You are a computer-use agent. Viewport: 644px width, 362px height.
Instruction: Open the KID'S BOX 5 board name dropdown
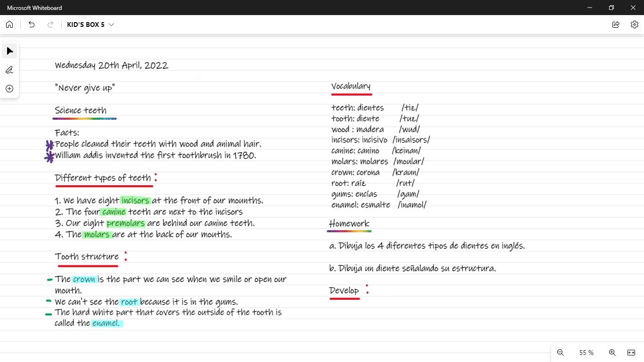(91, 25)
